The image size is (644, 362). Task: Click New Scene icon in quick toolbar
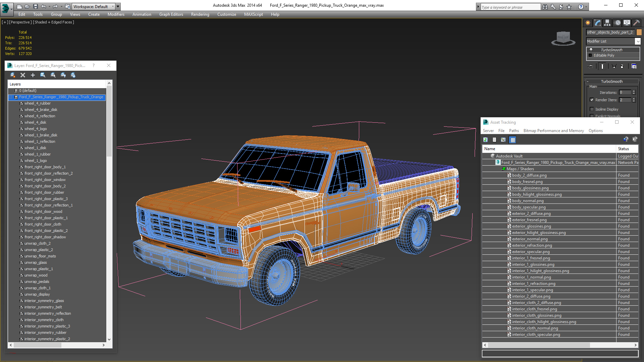point(19,6)
